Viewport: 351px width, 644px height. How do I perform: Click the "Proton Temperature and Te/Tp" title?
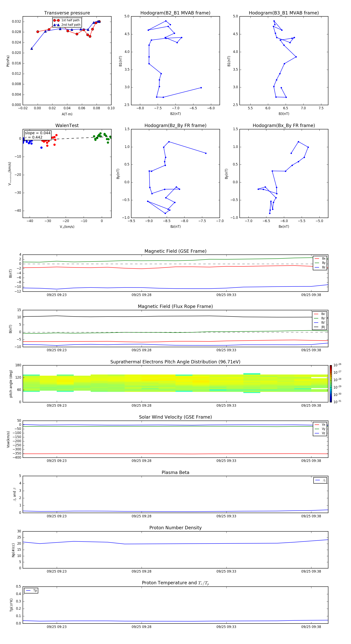[175, 583]
